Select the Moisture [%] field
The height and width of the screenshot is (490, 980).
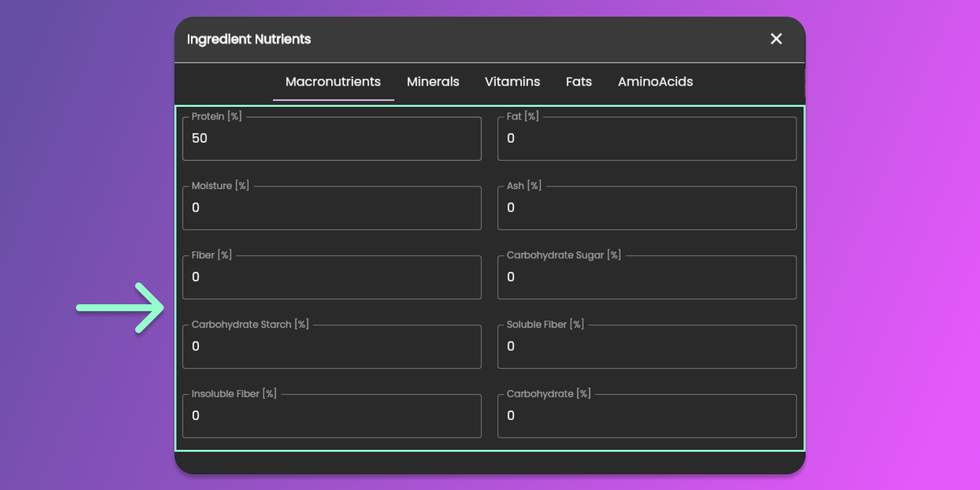[x=332, y=208]
